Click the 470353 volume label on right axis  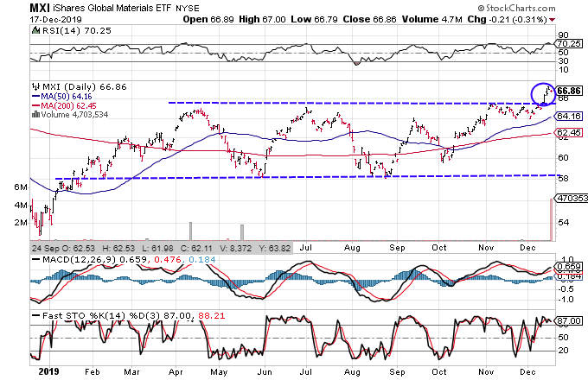click(x=572, y=198)
